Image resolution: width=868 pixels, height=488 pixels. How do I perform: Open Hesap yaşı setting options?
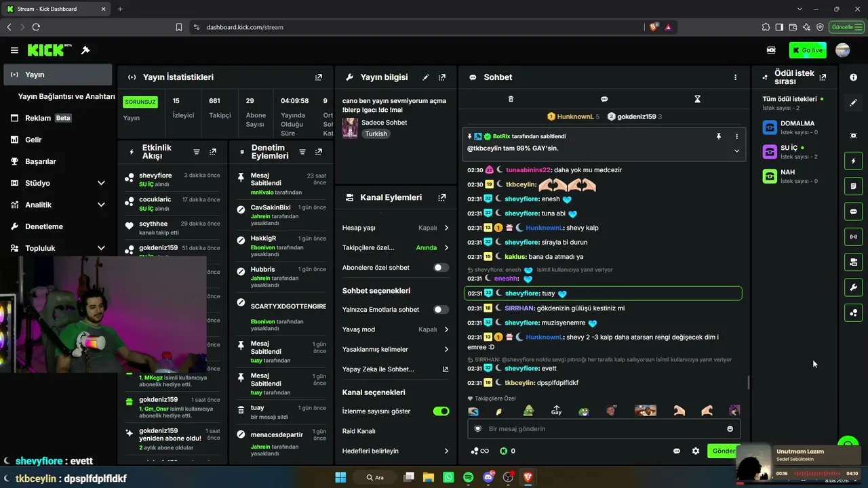[396, 228]
